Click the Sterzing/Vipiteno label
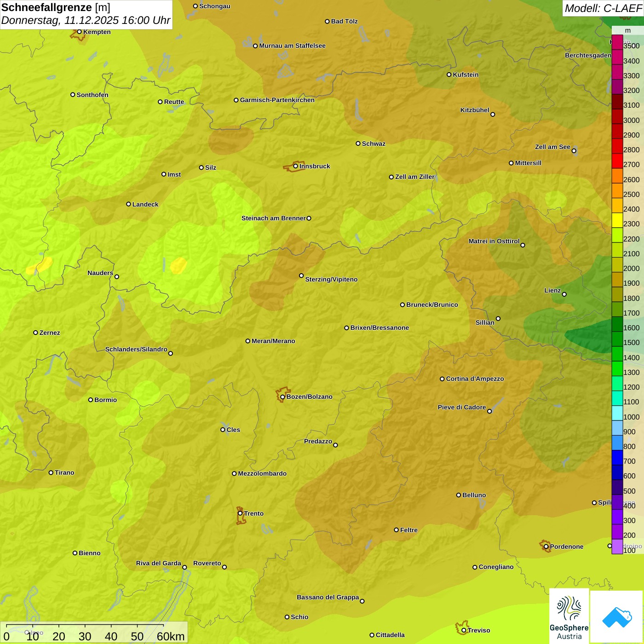 pyautogui.click(x=331, y=279)
